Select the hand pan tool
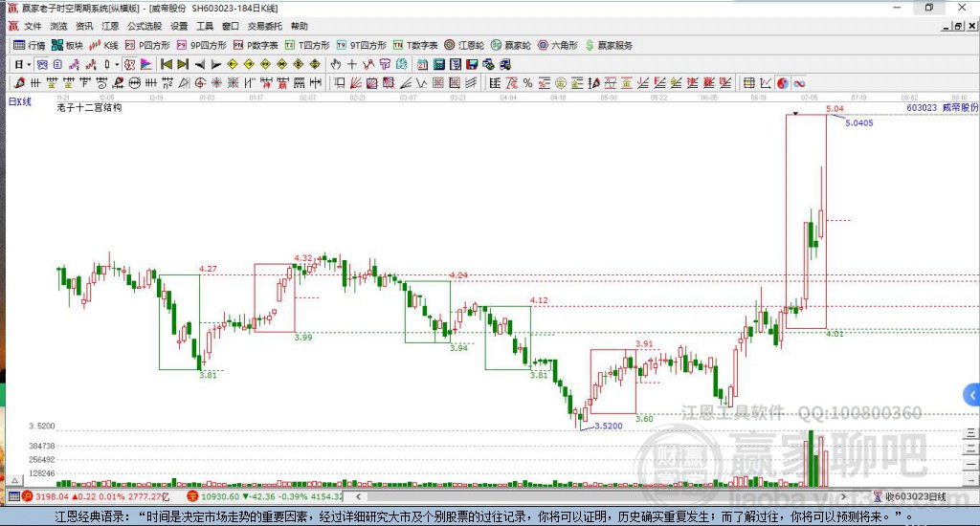Image resolution: width=980 pixels, height=526 pixels. tap(336, 64)
